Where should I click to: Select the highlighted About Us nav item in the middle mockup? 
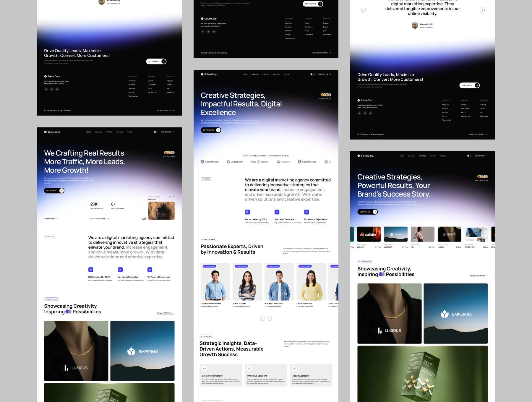(x=255, y=74)
